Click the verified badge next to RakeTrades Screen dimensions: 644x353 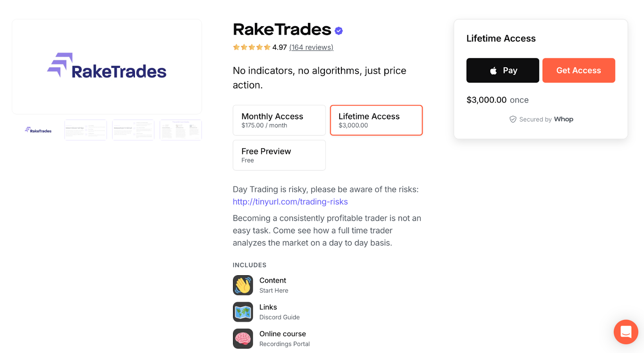point(339,30)
